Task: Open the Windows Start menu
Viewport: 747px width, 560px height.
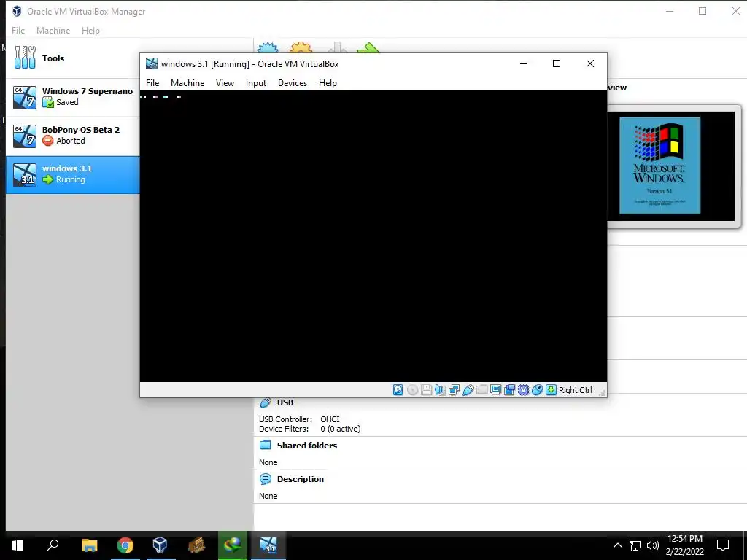Action: 18,545
